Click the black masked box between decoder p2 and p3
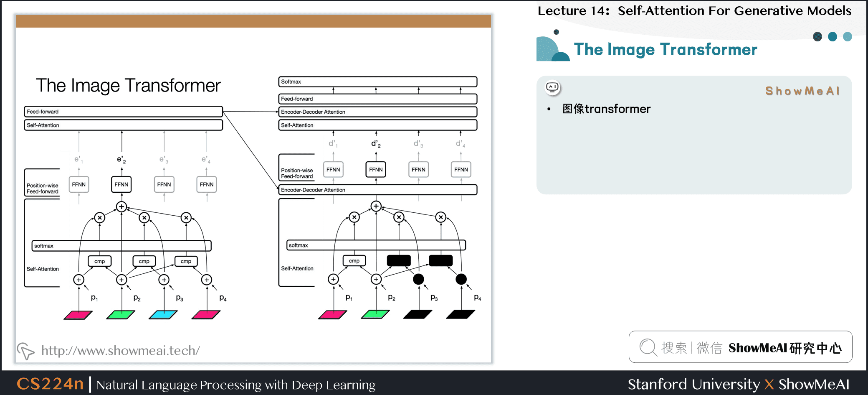This screenshot has width=868, height=395. (x=399, y=260)
